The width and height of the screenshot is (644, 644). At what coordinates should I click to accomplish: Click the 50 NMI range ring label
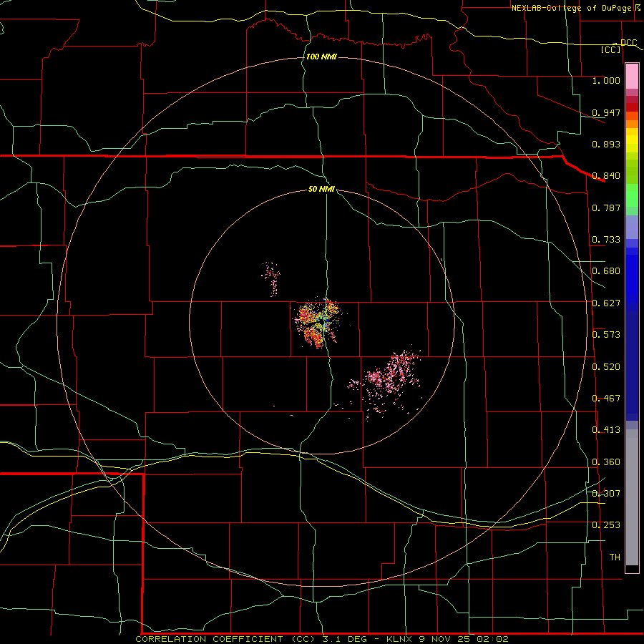click(321, 189)
